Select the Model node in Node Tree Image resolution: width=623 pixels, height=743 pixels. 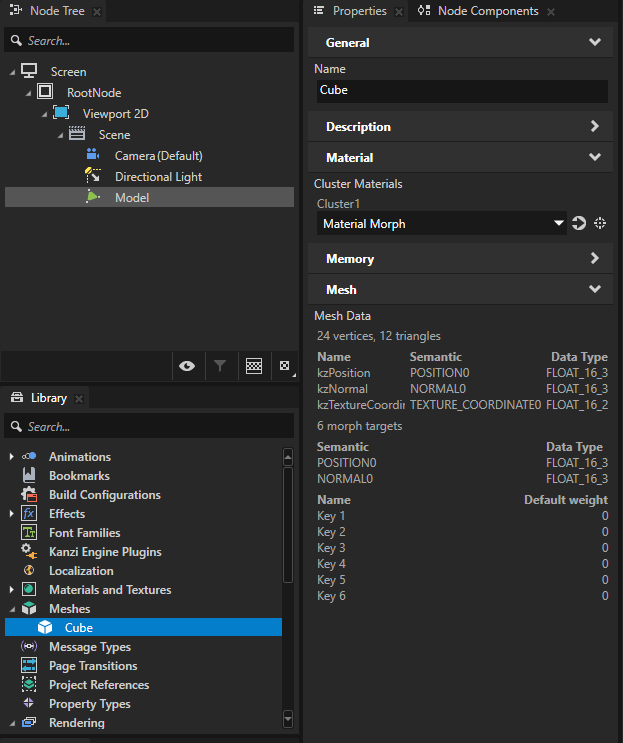(x=131, y=198)
